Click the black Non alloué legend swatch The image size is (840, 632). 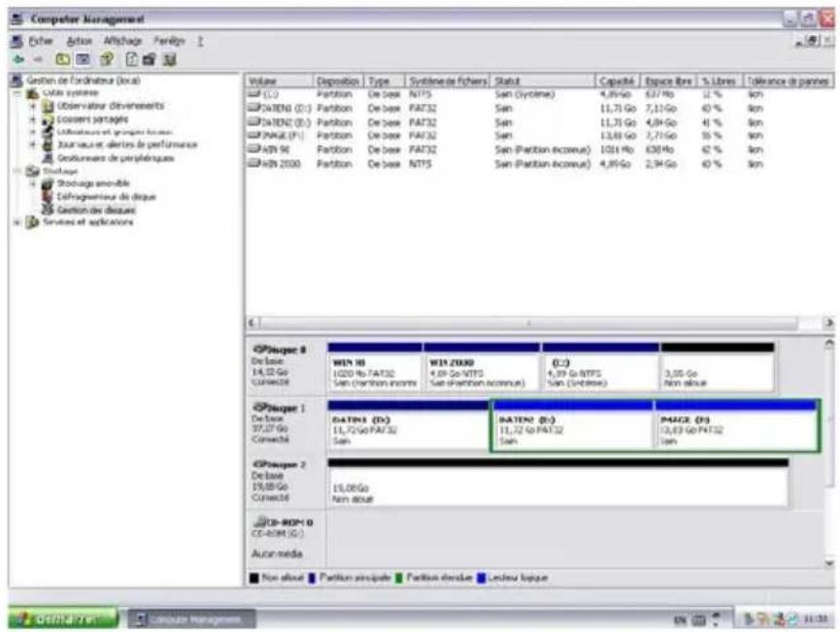click(x=254, y=578)
